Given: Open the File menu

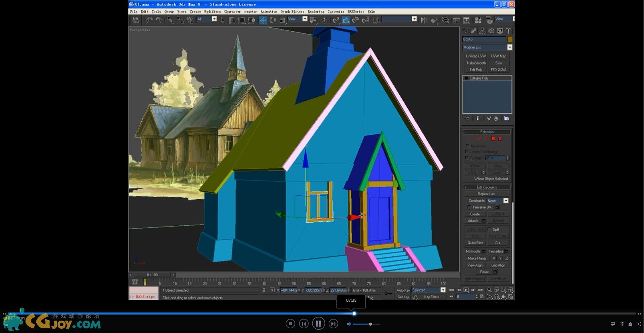Looking at the screenshot, I should pos(134,11).
